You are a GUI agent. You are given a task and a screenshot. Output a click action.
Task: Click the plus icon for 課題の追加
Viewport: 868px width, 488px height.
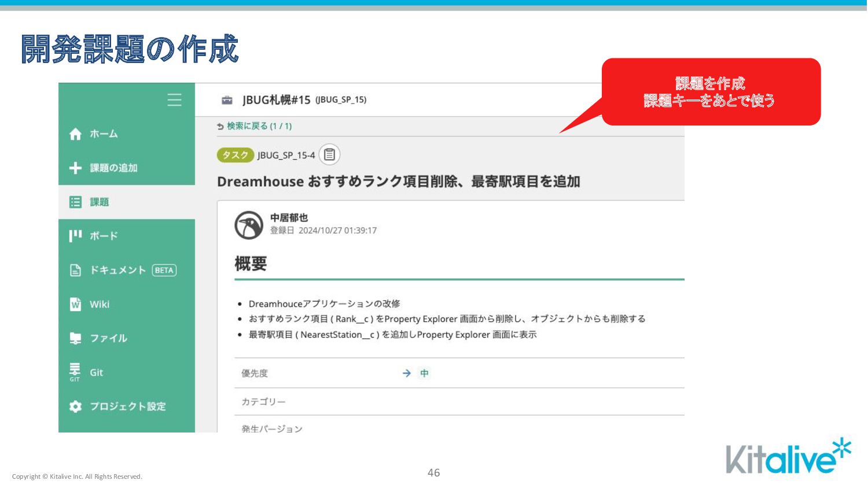pos(75,168)
